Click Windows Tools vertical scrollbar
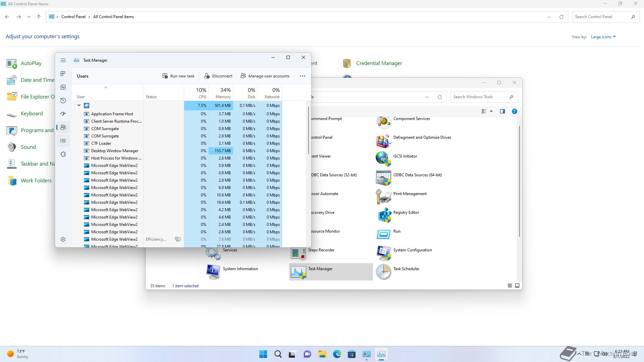Screen dimensions: 644x362 [520, 181]
